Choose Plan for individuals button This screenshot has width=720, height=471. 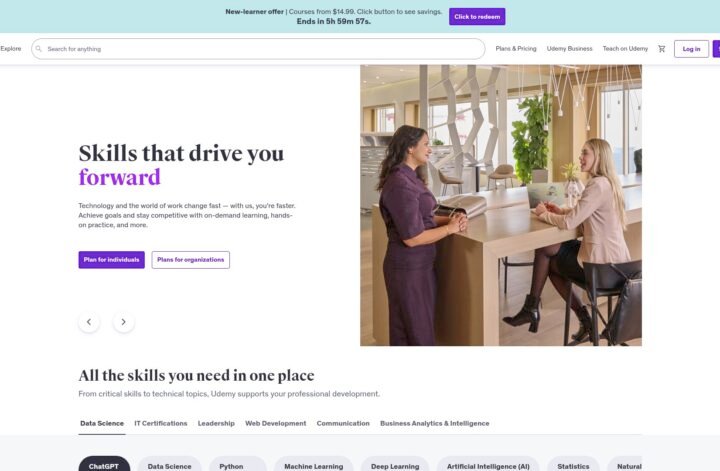click(112, 260)
